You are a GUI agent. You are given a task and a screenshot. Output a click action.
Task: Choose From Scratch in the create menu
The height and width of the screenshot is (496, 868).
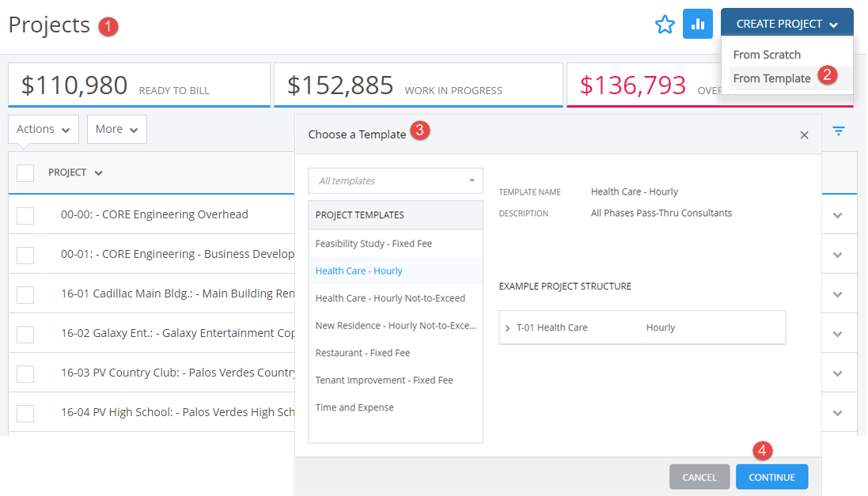coord(767,54)
